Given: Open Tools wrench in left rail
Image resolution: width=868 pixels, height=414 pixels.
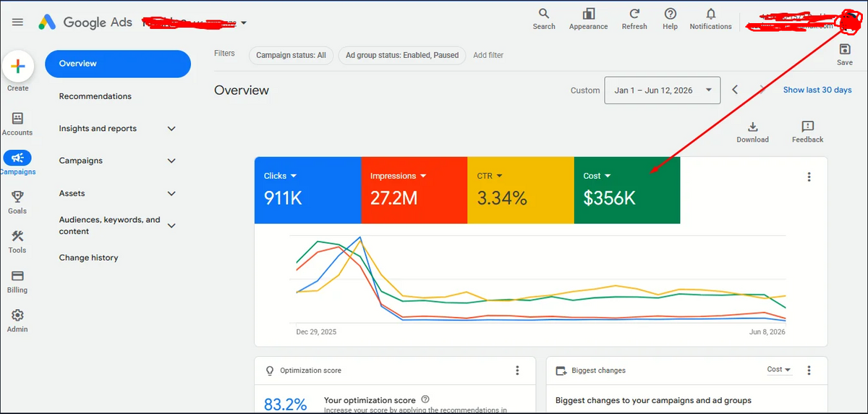Looking at the screenshot, I should 17,236.
